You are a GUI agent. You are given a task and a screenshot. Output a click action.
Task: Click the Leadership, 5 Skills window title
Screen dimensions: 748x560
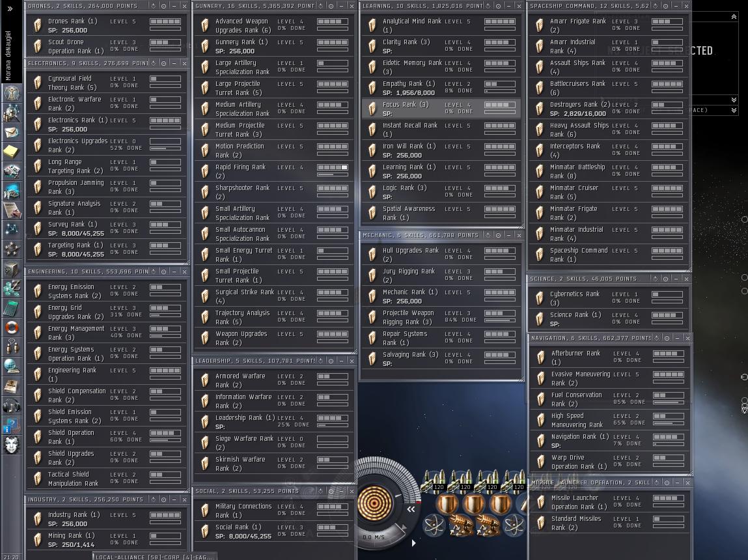tap(255, 361)
